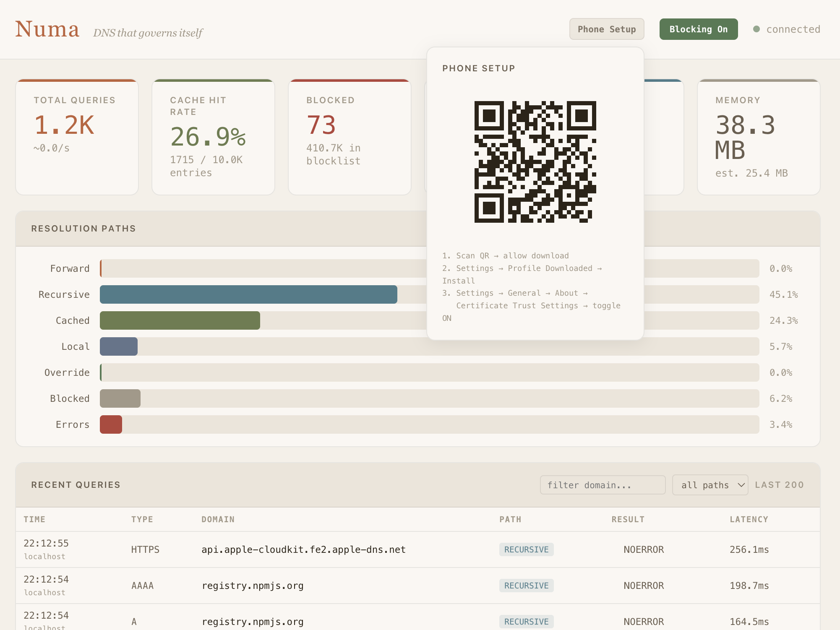Toggle the RECURSIVE badge on registry.npmjs.org AAAA query
Viewport: 840px width, 630px height.
pyautogui.click(x=526, y=586)
